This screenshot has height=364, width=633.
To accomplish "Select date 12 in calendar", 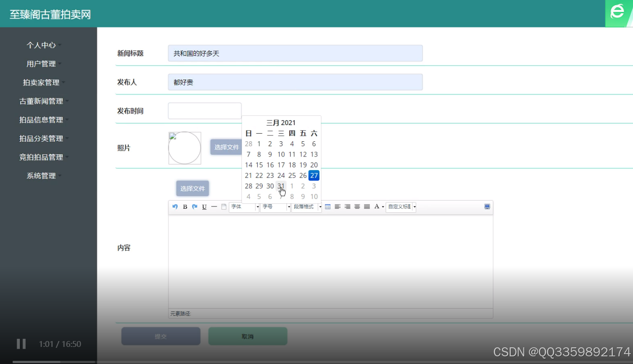I will (303, 154).
